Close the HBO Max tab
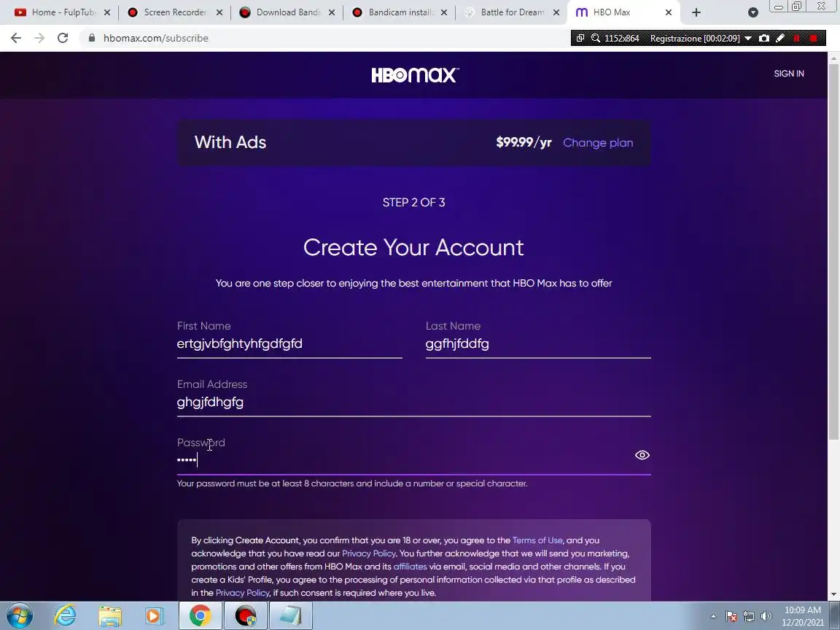Image resolution: width=840 pixels, height=630 pixels. click(668, 12)
